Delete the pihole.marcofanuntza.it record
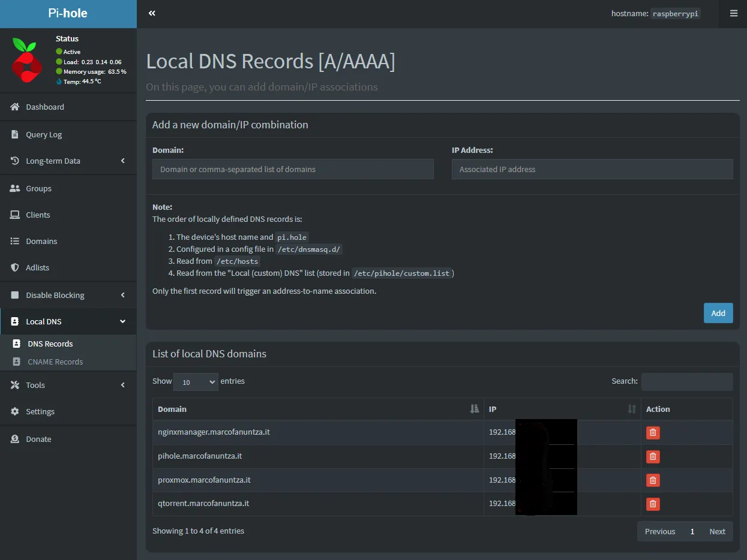The image size is (747, 560). pyautogui.click(x=653, y=456)
